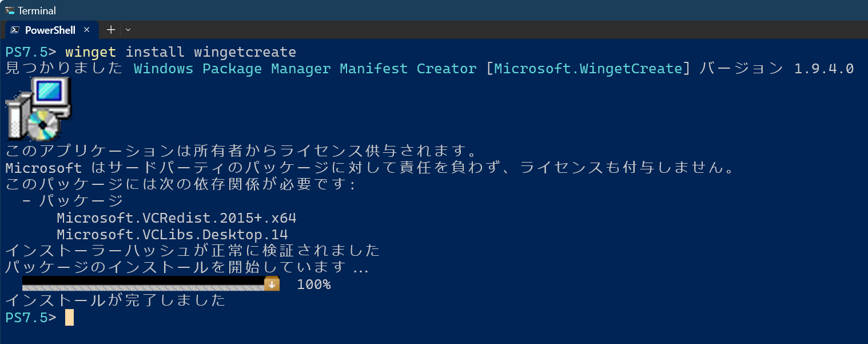The height and width of the screenshot is (344, 868).
Task: Click the Microsoft.WingetCreate package ID
Action: tap(588, 69)
